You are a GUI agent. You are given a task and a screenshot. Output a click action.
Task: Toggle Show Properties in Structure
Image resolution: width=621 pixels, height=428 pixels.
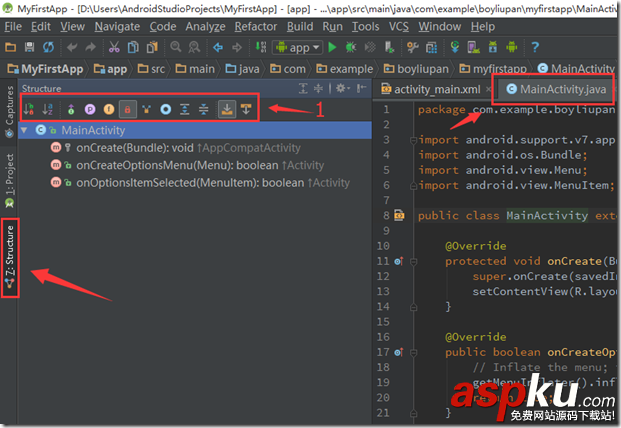[x=90, y=109]
